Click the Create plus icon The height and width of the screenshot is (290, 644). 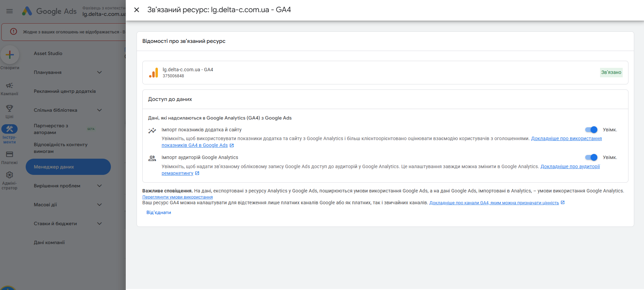click(10, 55)
